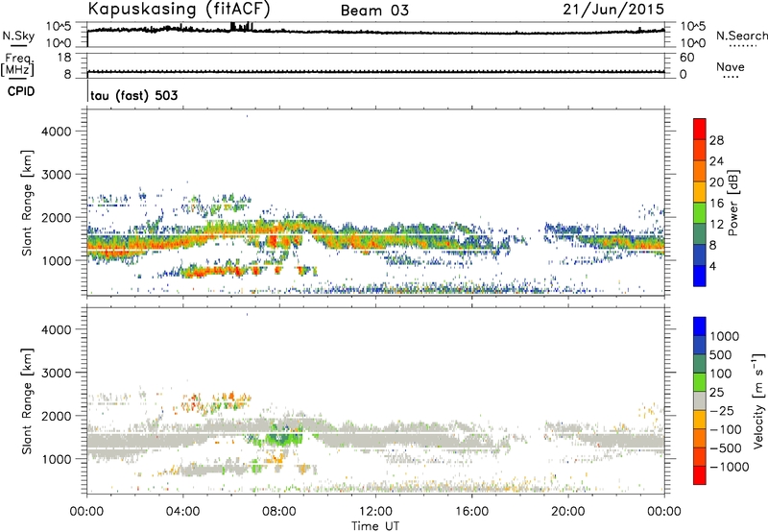Click the 'Power [dB]' color bar label

tap(732, 203)
